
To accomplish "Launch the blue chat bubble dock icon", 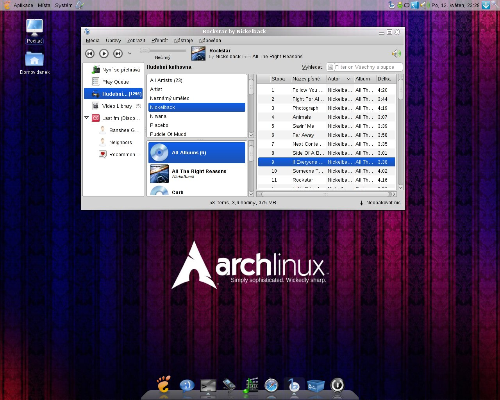I will (187, 385).
